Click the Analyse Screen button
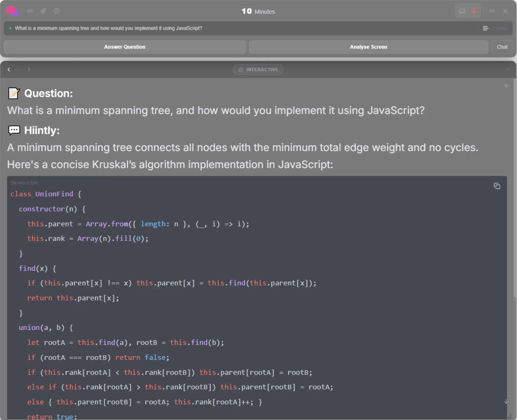 pyautogui.click(x=368, y=47)
